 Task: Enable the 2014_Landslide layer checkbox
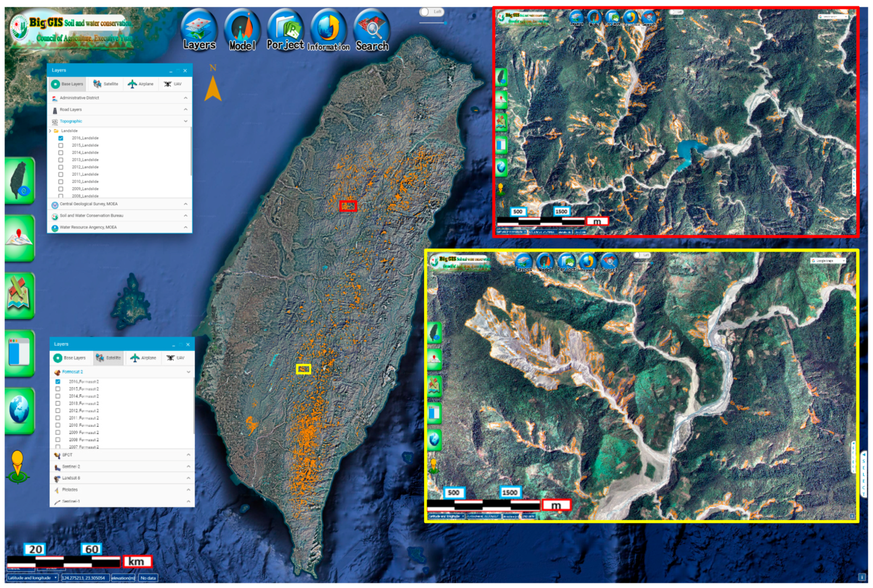(61, 153)
